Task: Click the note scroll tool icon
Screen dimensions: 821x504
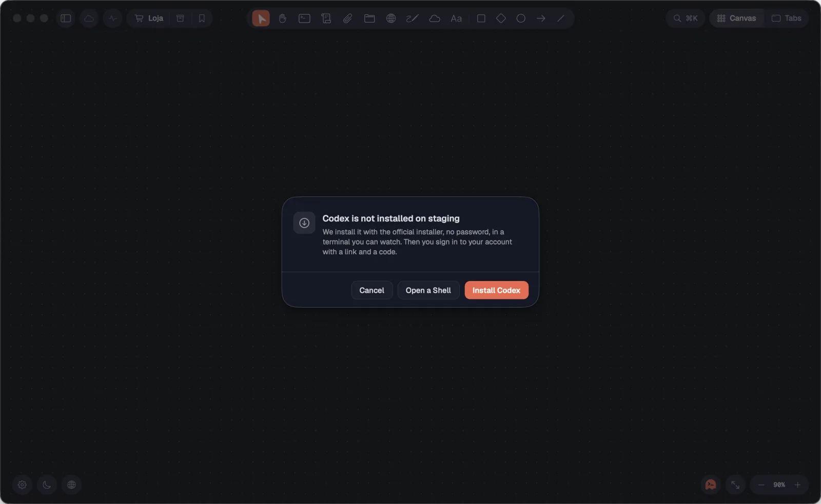Action: pyautogui.click(x=326, y=18)
